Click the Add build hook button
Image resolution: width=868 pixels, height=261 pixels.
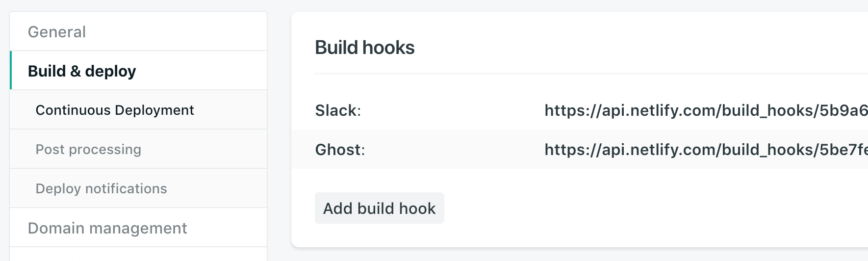coord(379,209)
